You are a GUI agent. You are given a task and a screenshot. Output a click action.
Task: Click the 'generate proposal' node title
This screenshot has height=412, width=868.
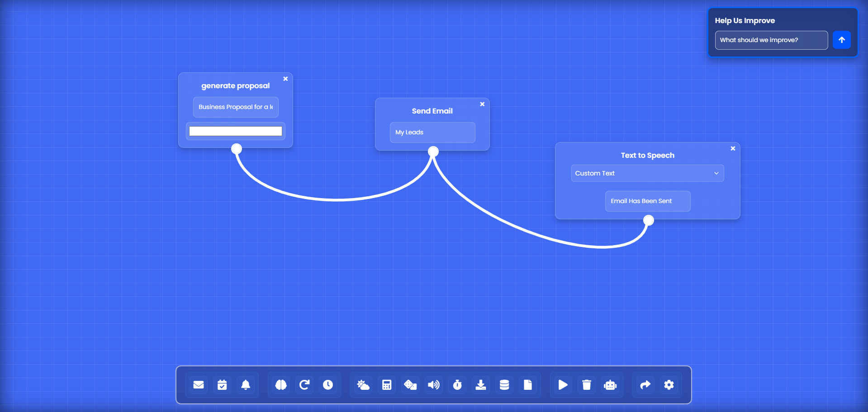(x=236, y=86)
